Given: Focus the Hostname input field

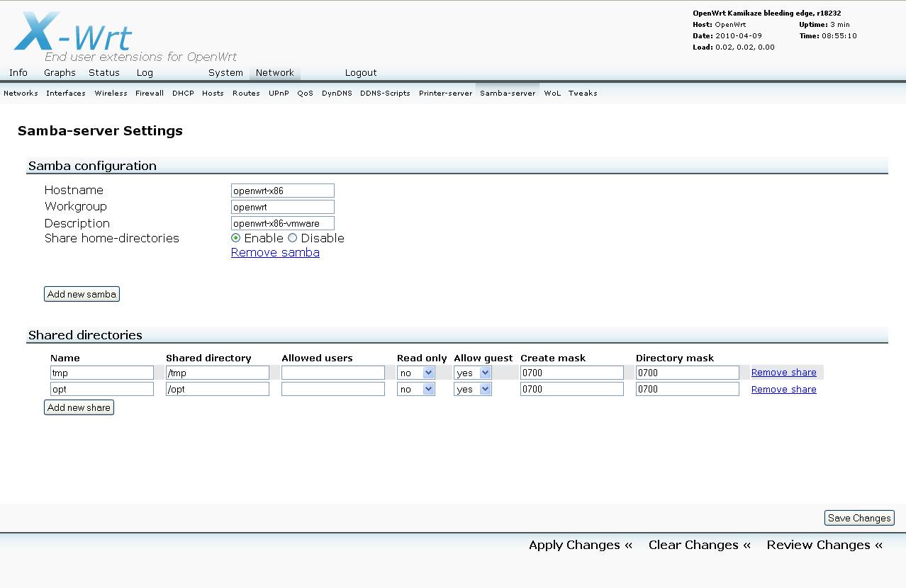Looking at the screenshot, I should click(283, 191).
